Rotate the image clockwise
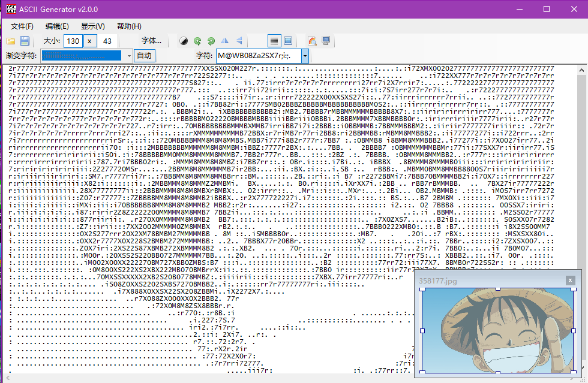This screenshot has width=588, height=383. (211, 41)
